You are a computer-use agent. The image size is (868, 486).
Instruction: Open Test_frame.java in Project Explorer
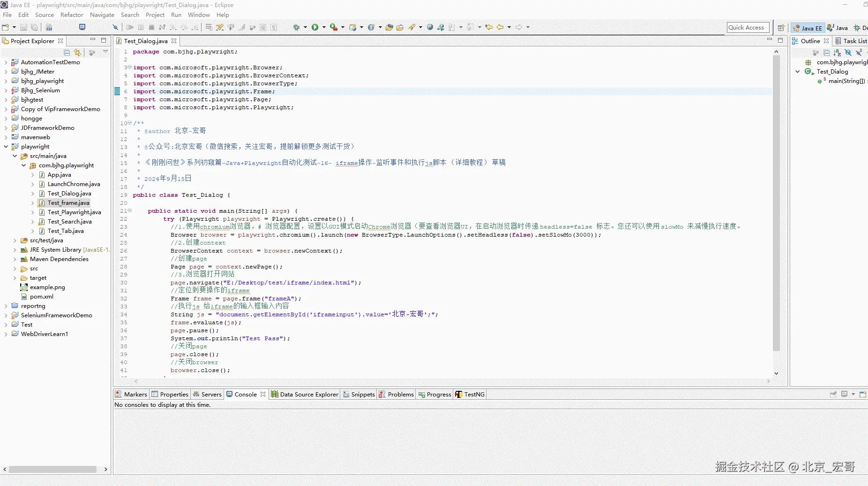point(68,203)
